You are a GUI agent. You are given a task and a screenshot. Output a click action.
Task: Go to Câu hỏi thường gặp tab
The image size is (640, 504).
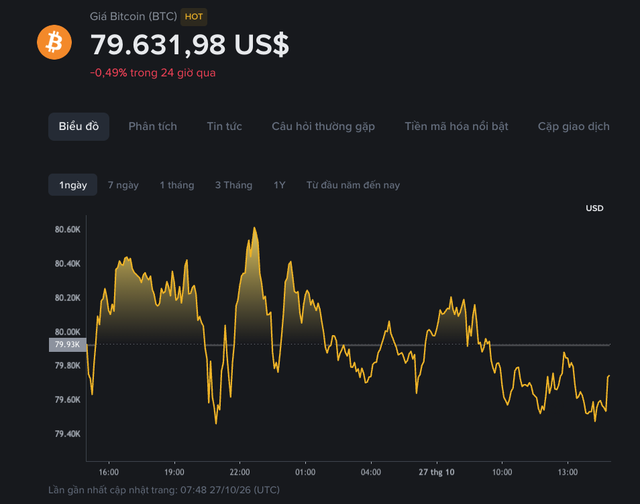click(323, 127)
